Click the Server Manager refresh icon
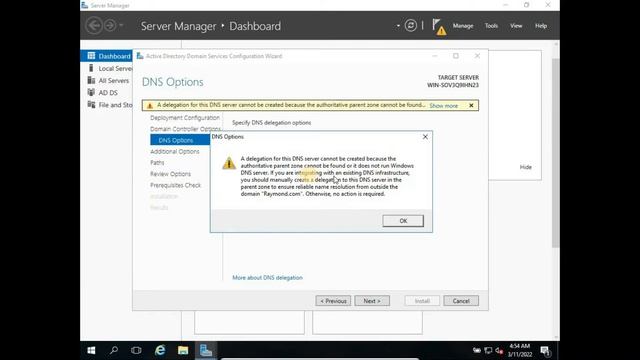This screenshot has height=360, width=640. pyautogui.click(x=411, y=26)
